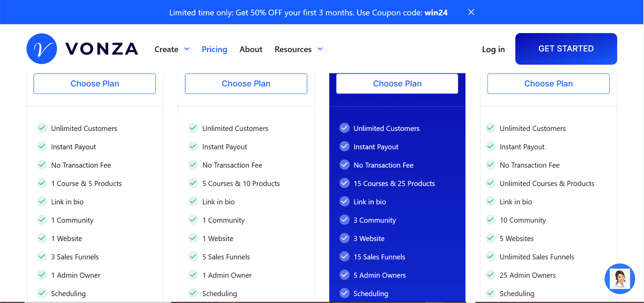
Task: Click the Log in link
Action: 493,49
